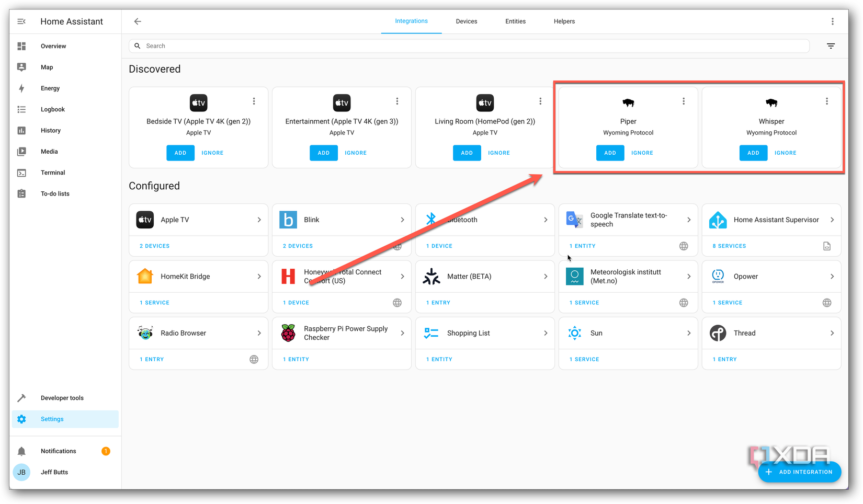The height and width of the screenshot is (504, 863).
Task: Click the Add Integration button
Action: [799, 472]
